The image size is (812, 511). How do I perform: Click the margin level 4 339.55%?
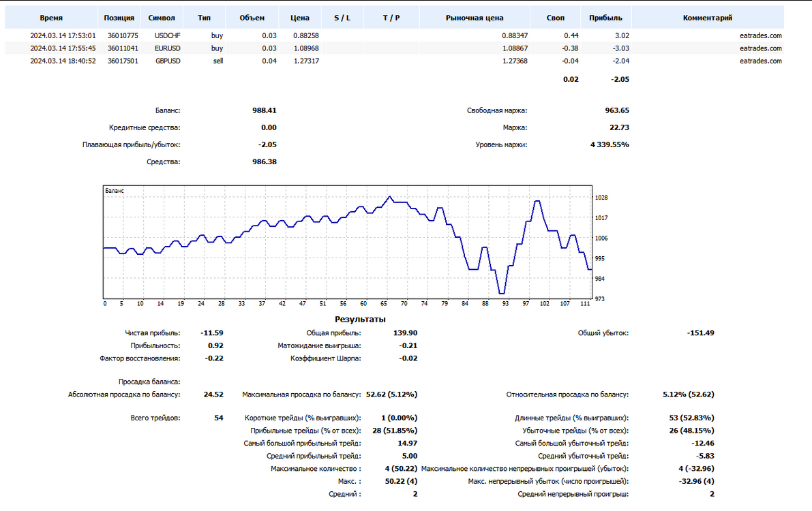coord(610,144)
